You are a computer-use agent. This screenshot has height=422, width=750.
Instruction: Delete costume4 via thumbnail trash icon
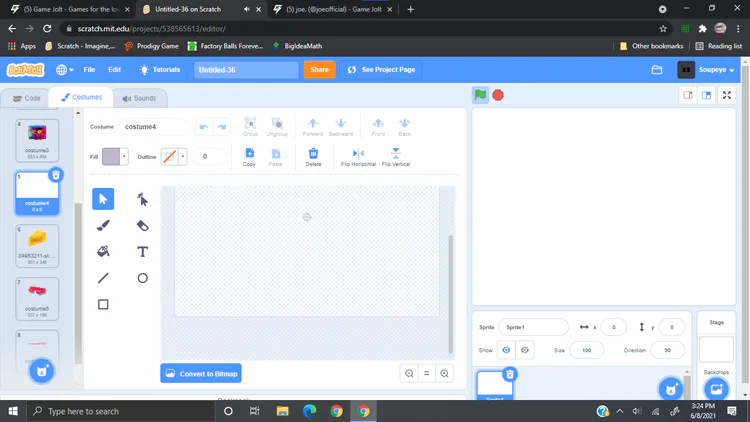[56, 175]
